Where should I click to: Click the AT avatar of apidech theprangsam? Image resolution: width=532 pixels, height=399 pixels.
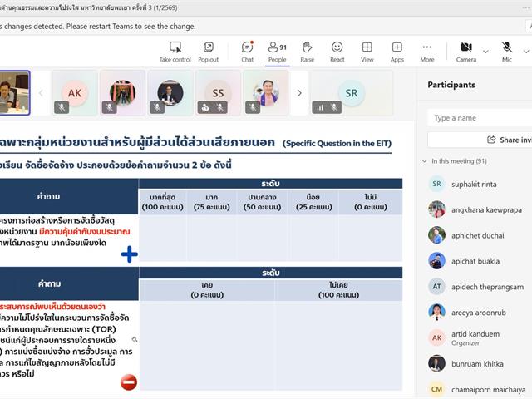(x=436, y=287)
